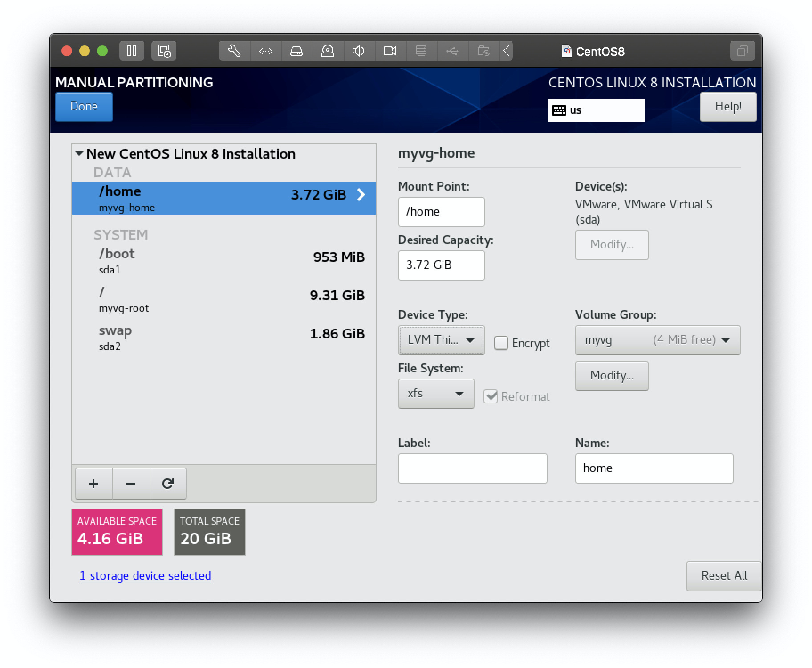
Task: Click the Done button
Action: tap(84, 107)
